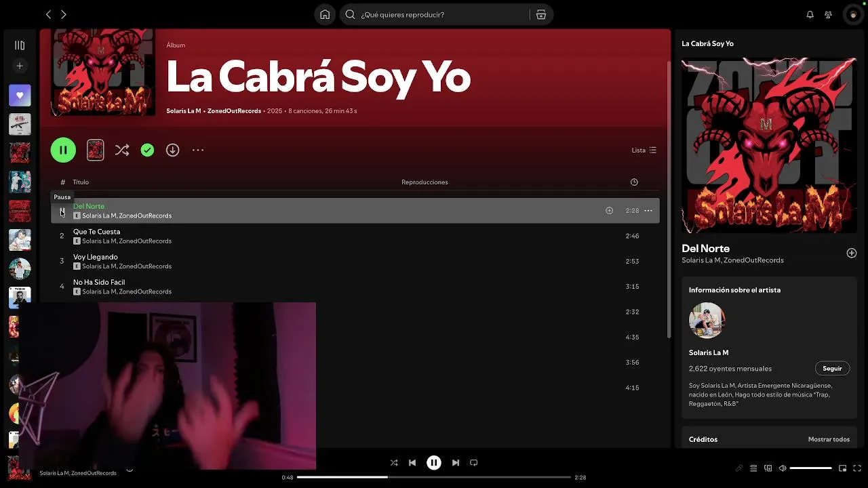
Task: Toggle the green saved-to-library checkmark
Action: (147, 150)
